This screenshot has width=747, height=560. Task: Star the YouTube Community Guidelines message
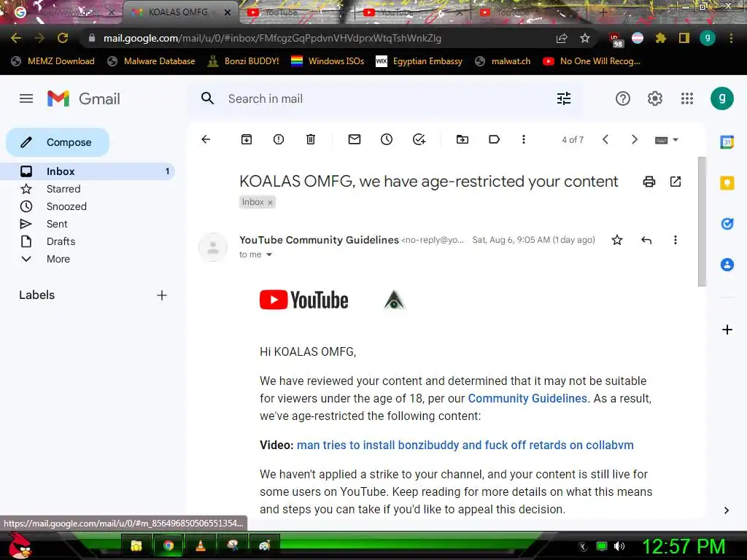(x=617, y=240)
